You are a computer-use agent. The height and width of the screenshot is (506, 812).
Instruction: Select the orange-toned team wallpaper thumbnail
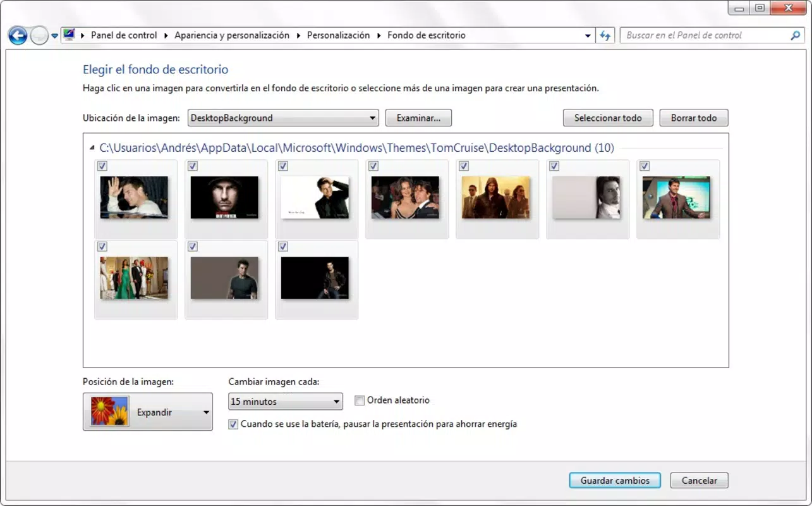tap(495, 197)
